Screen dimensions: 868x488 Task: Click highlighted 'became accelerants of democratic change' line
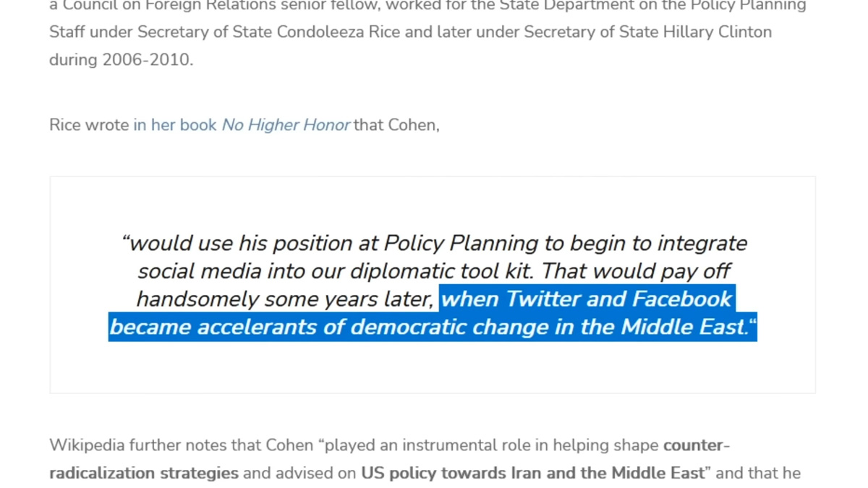pos(433,327)
